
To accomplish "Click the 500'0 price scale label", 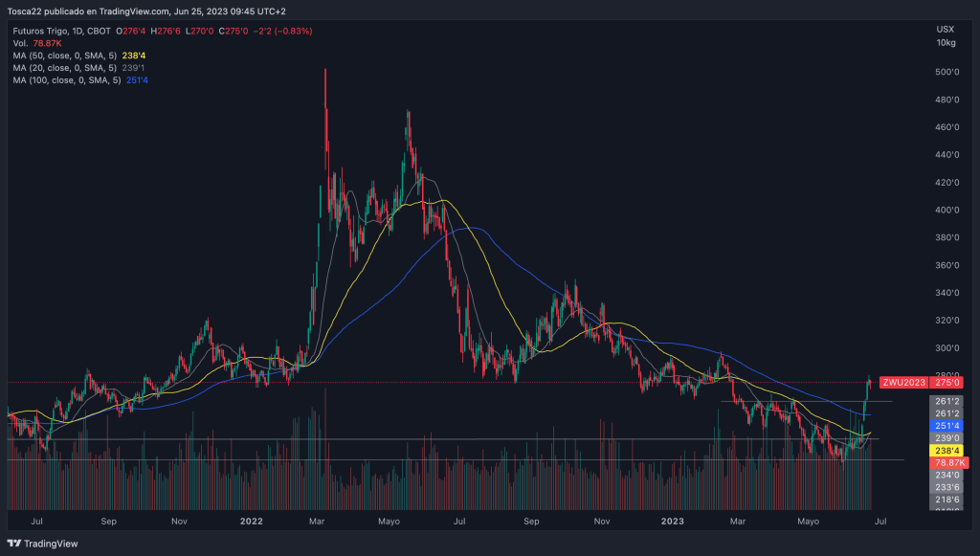I will (x=947, y=72).
